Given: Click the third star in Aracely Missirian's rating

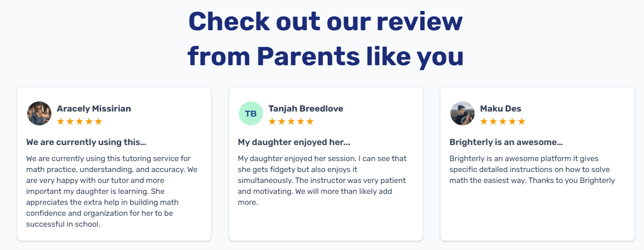Looking at the screenshot, I should point(80,121).
